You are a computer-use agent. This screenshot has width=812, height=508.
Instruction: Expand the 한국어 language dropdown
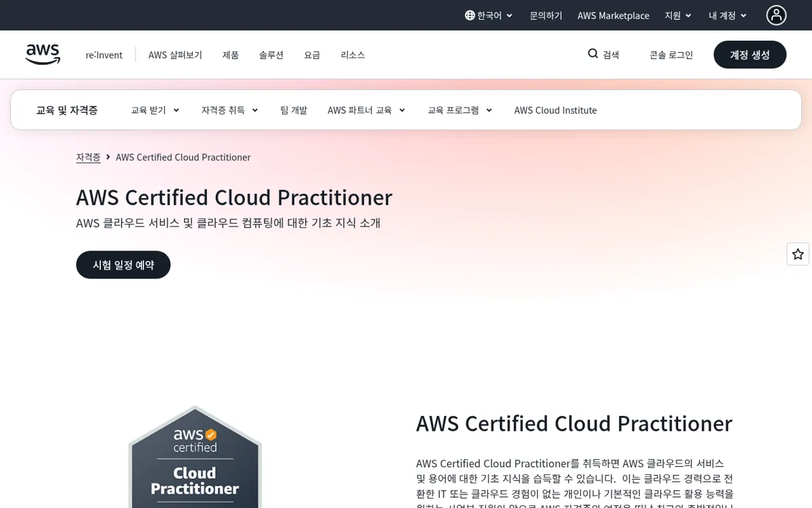pyautogui.click(x=489, y=15)
